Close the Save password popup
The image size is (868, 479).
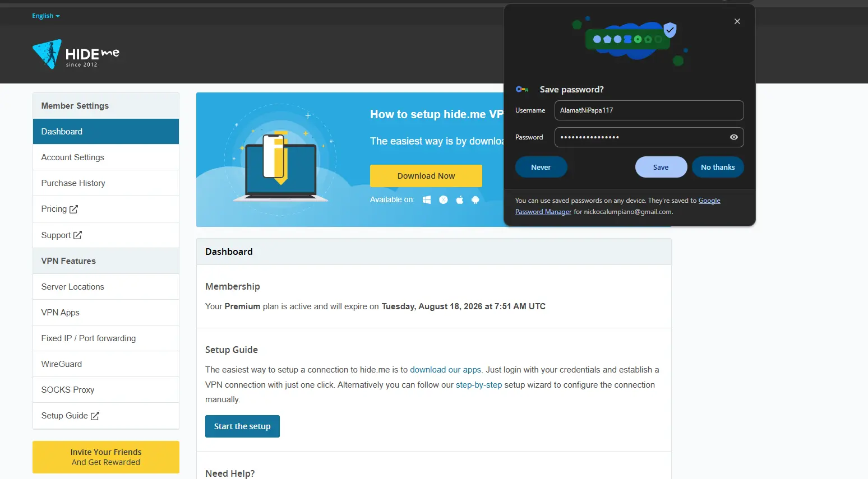[x=737, y=21]
